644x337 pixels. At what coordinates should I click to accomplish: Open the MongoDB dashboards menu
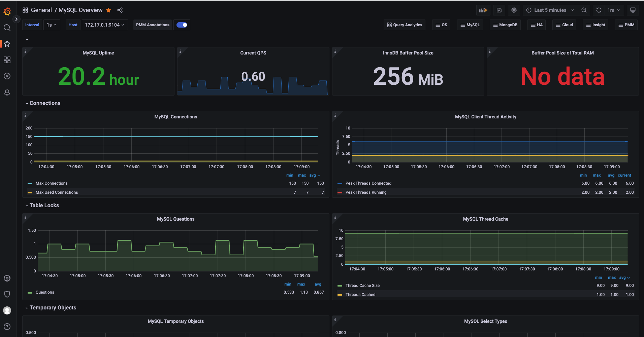point(505,25)
